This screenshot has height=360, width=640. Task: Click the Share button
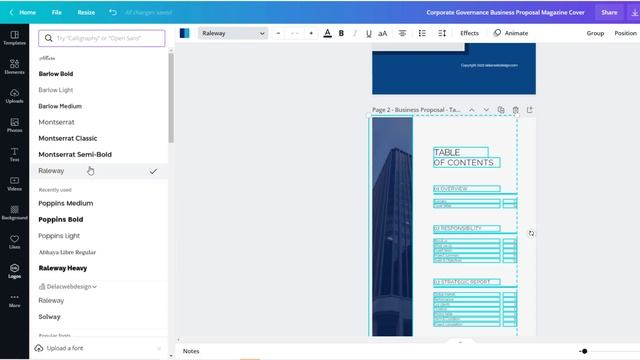click(x=609, y=12)
